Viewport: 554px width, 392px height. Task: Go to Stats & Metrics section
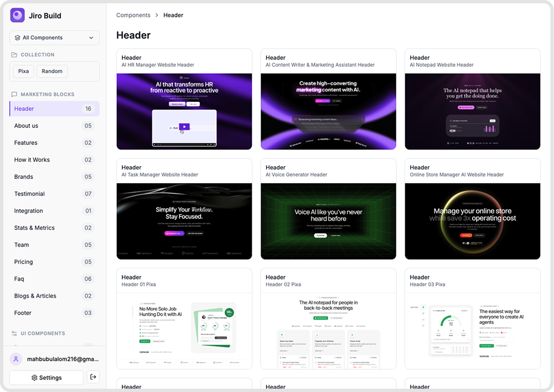[34, 228]
